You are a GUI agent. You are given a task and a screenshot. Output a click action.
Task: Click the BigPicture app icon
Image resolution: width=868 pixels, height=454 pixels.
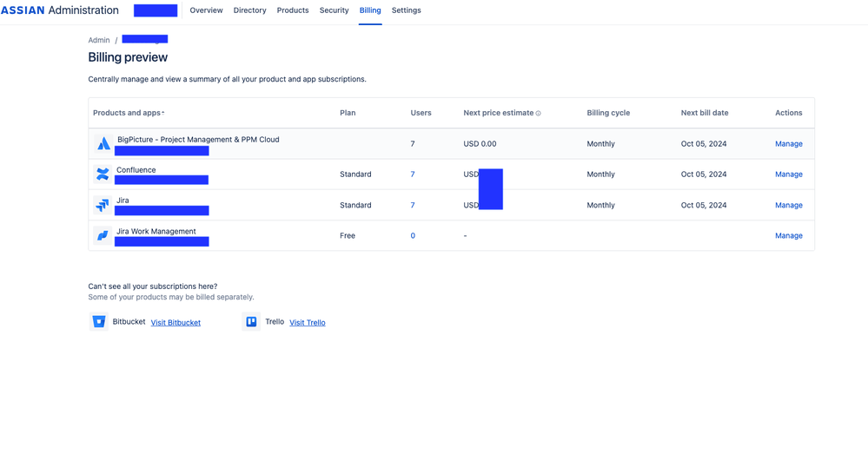(103, 144)
